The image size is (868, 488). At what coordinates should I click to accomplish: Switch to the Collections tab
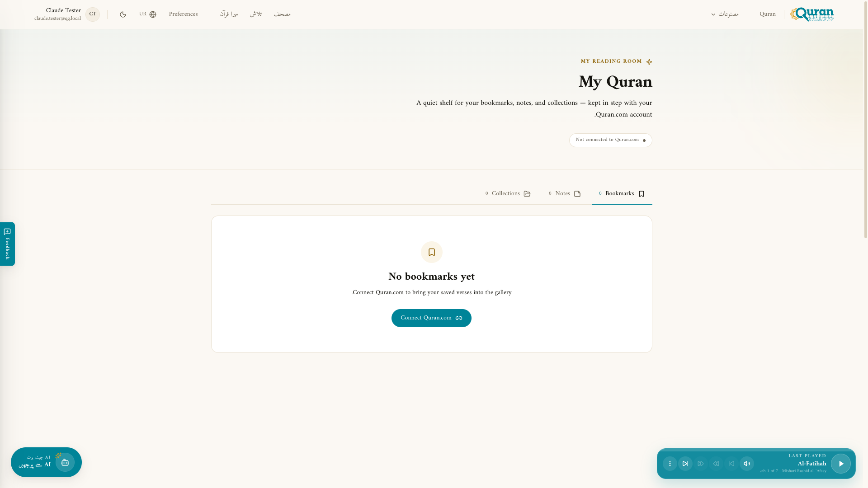pyautogui.click(x=508, y=194)
